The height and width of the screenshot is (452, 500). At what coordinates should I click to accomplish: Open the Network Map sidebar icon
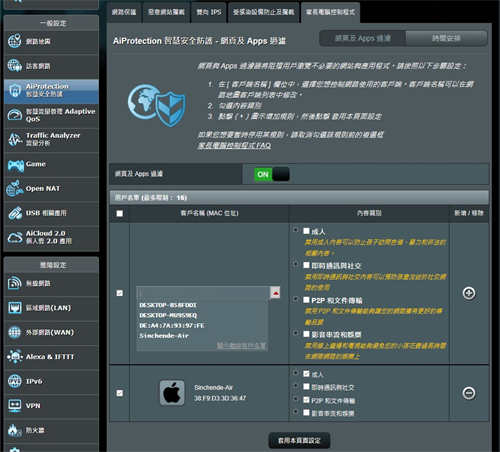click(14, 41)
